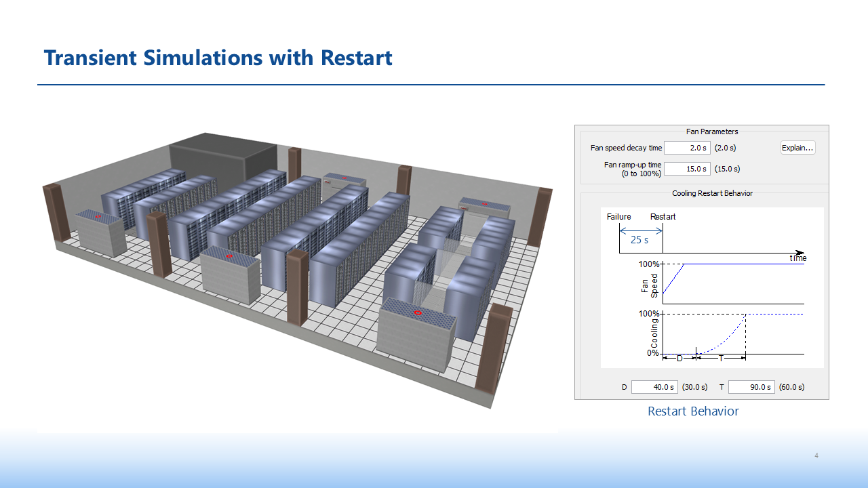Edit the D delay value field

(654, 387)
